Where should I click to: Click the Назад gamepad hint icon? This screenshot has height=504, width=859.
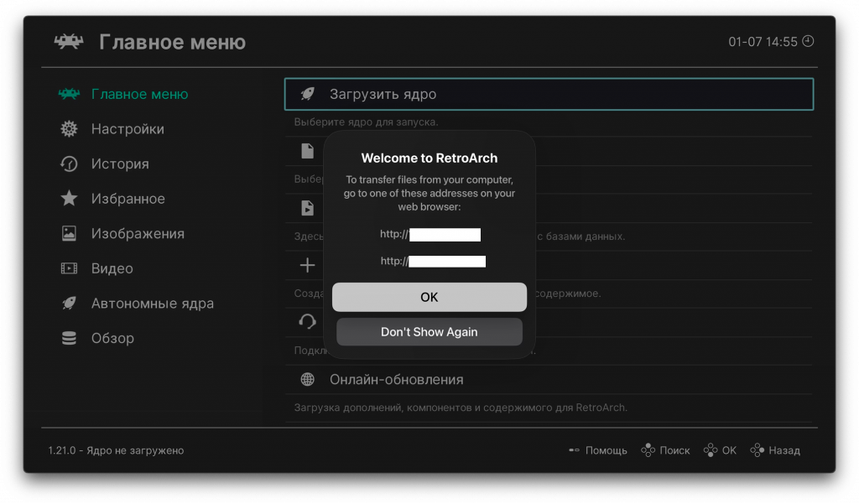(x=757, y=450)
